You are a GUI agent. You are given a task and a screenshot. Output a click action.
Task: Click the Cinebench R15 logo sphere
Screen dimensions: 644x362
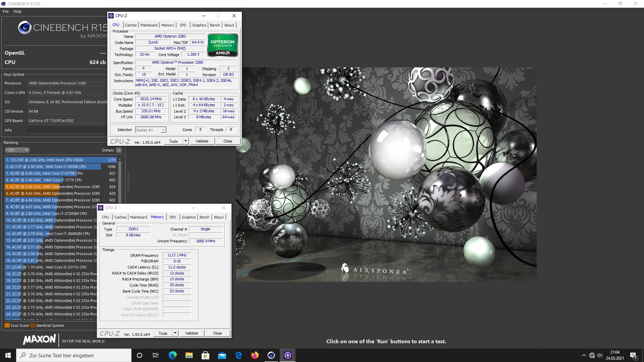[24, 27]
